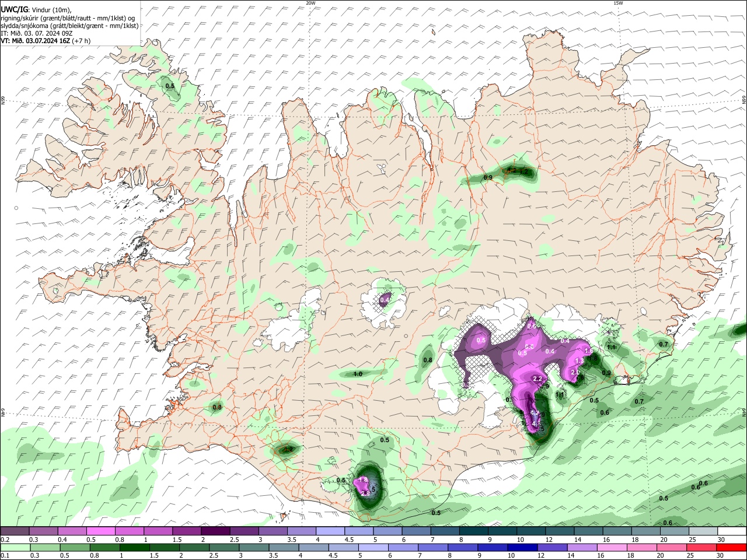This screenshot has height=560, width=747.
Task: Click the 0.4 value on the hatched central glacier
Action: [x=385, y=300]
